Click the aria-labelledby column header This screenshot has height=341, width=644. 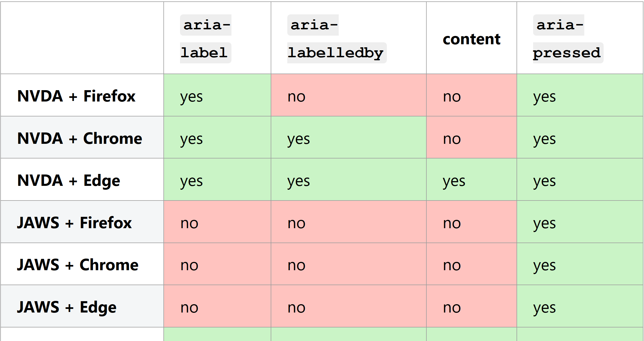coord(348,38)
